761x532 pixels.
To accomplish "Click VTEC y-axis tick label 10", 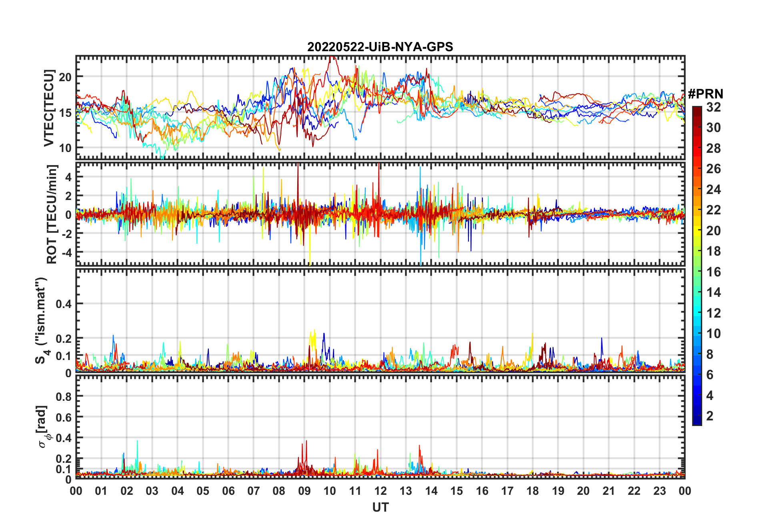I will (x=66, y=148).
